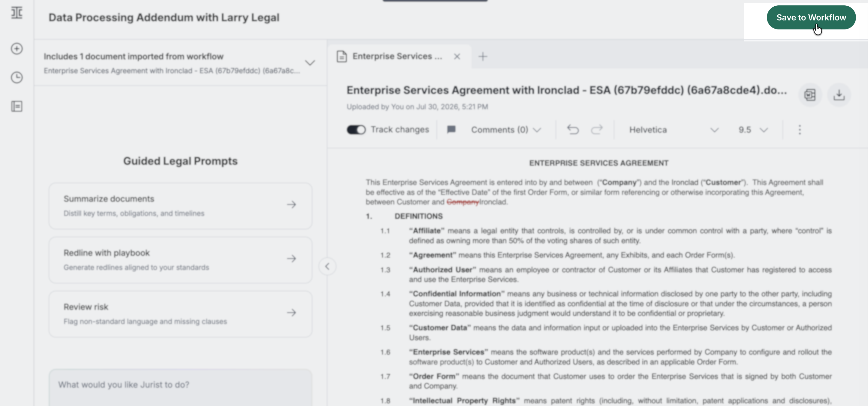
Task: Click the 'DEFINITIONS' section heading
Action: (418, 216)
